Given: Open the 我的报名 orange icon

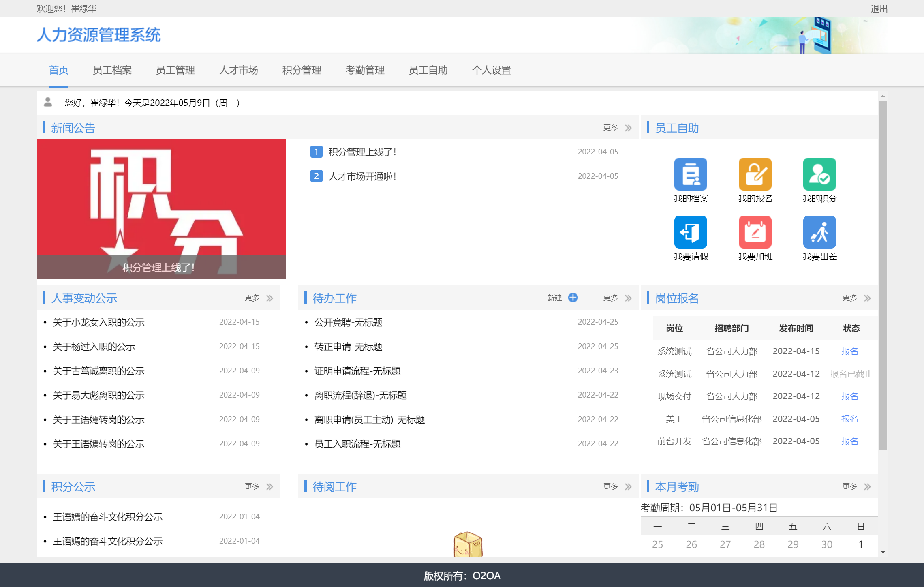Looking at the screenshot, I should [x=755, y=174].
